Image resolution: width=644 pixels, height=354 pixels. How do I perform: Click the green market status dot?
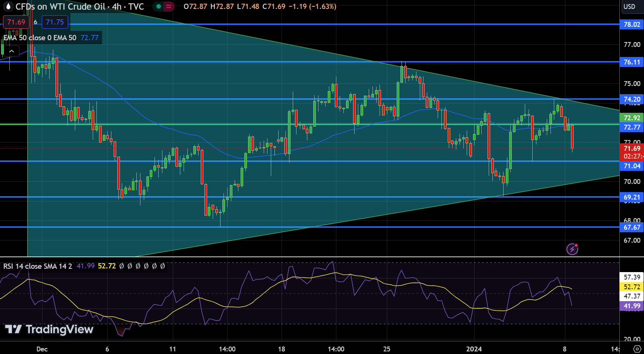click(159, 6)
